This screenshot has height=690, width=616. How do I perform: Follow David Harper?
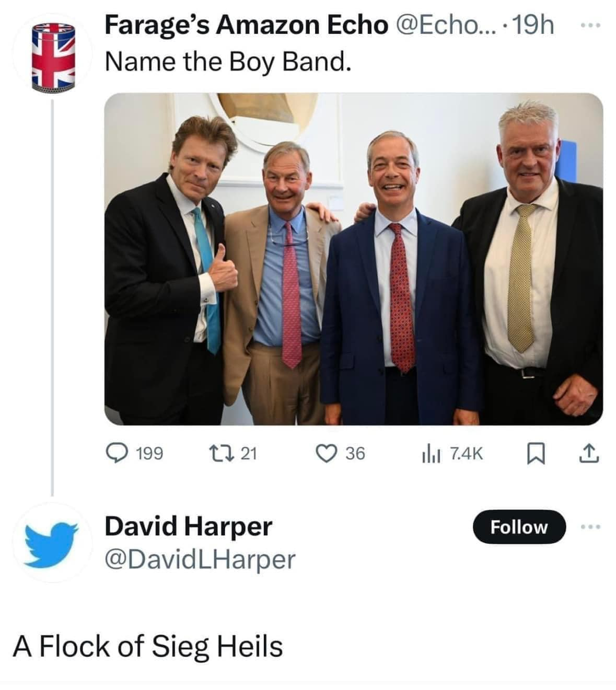pos(519,527)
